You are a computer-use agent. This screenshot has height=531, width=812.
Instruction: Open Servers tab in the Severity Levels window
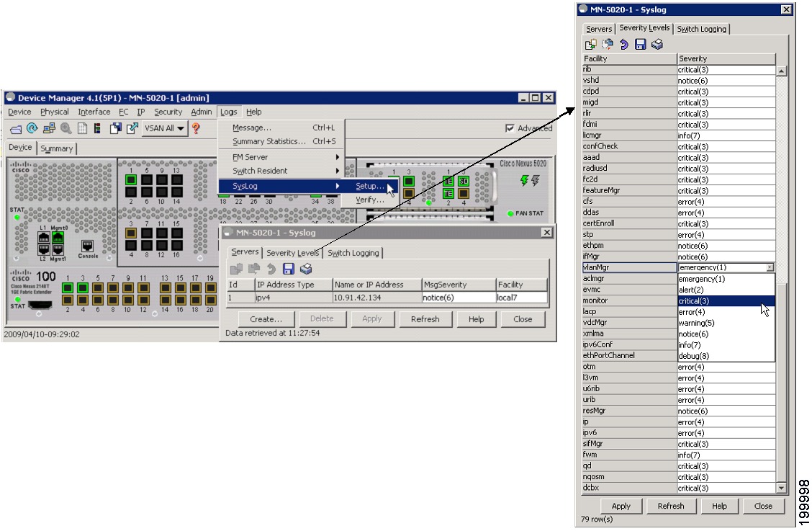pos(599,29)
